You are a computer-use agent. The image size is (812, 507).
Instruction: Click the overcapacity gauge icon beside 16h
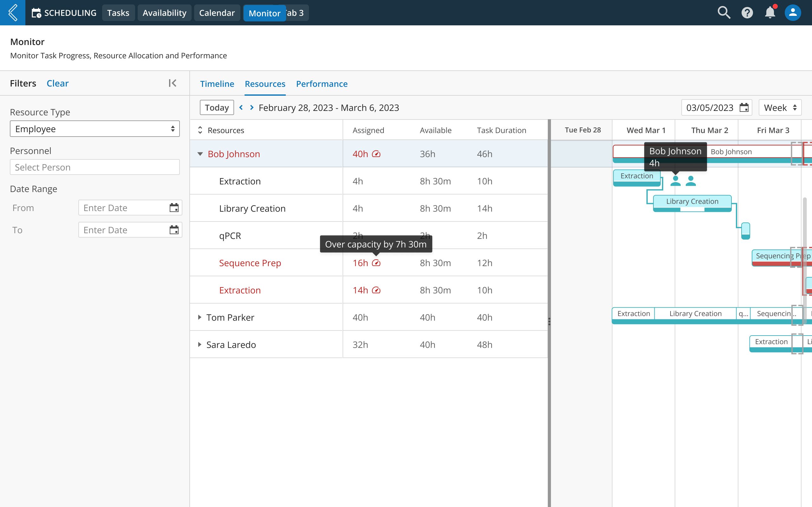pos(376,263)
